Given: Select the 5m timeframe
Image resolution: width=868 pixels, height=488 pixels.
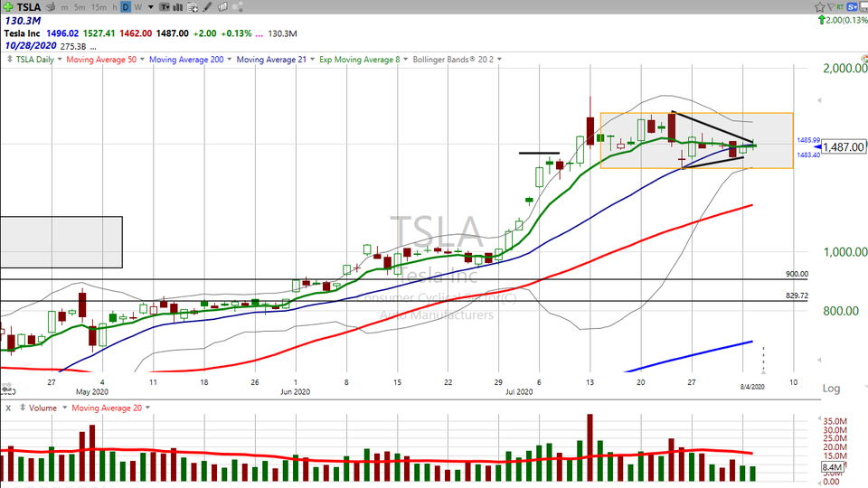Looking at the screenshot, I should (x=80, y=6).
